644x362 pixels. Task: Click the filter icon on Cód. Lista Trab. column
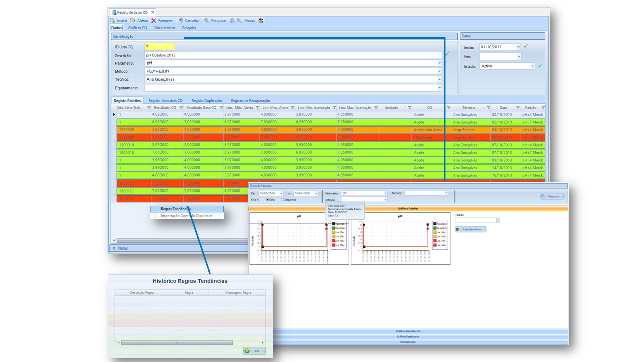tap(149, 108)
